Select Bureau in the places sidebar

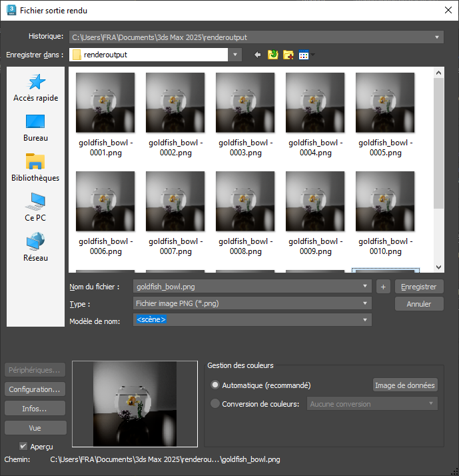tap(36, 128)
